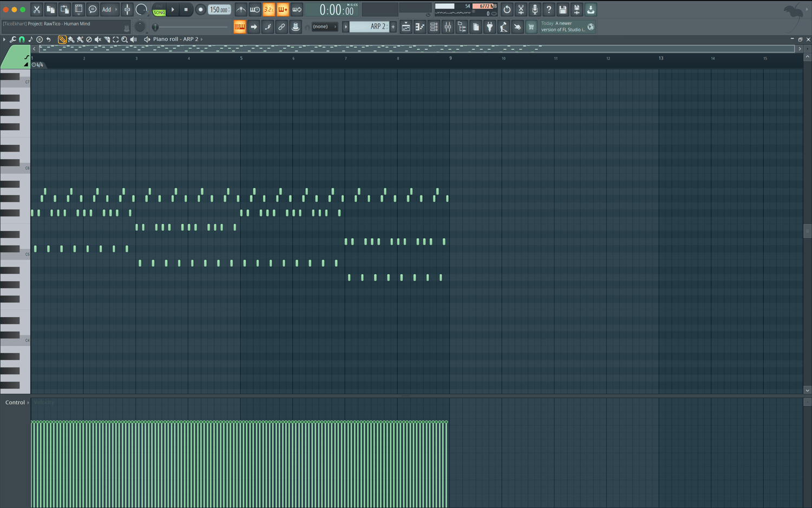Image resolution: width=812 pixels, height=508 pixels.
Task: Select the Paint brush tool
Action: point(71,39)
